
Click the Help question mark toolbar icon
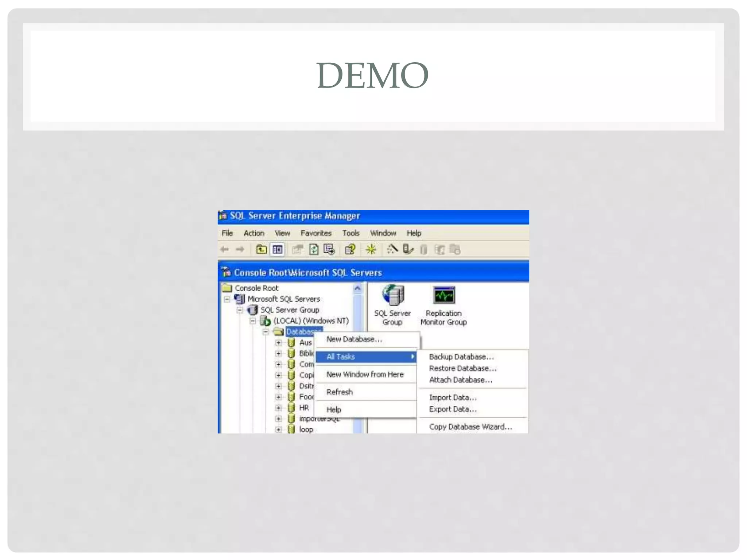(x=351, y=249)
